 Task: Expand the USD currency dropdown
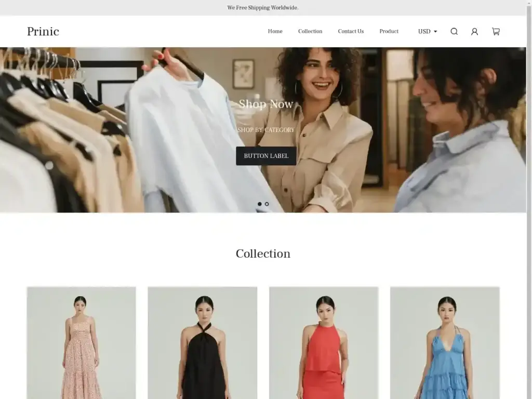[428, 32]
